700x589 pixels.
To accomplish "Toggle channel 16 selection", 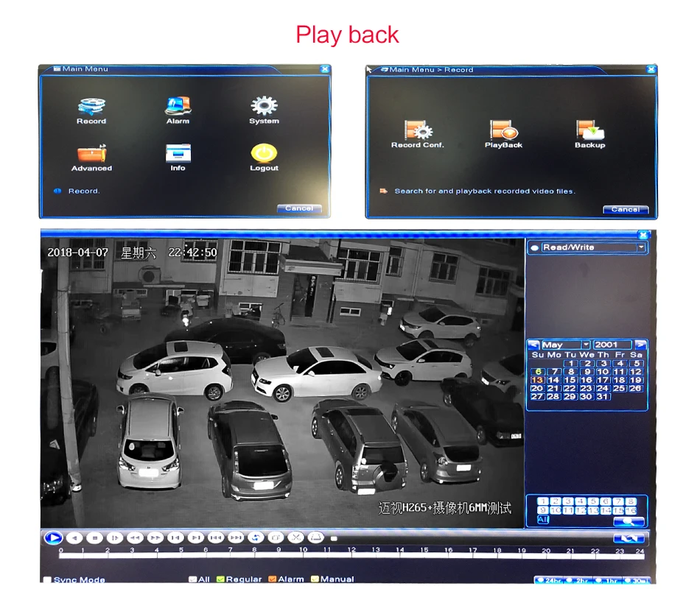I will point(631,510).
